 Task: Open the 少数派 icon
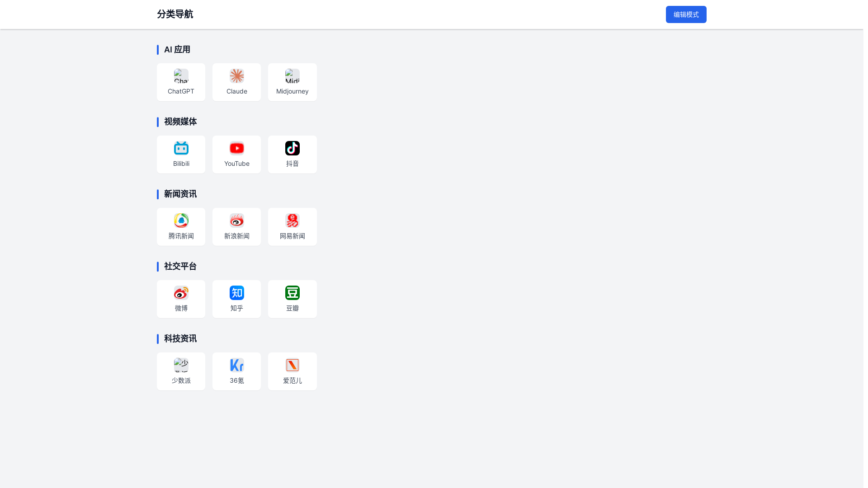tap(181, 365)
